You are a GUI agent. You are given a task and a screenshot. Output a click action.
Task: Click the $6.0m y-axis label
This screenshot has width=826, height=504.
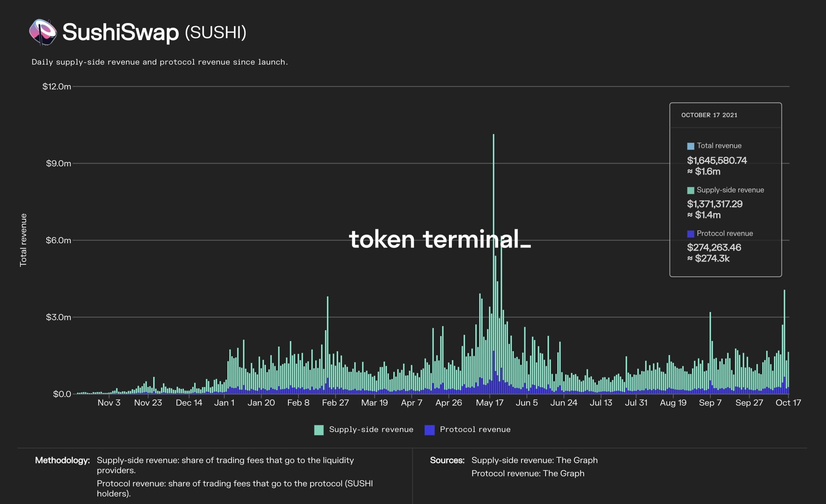58,240
